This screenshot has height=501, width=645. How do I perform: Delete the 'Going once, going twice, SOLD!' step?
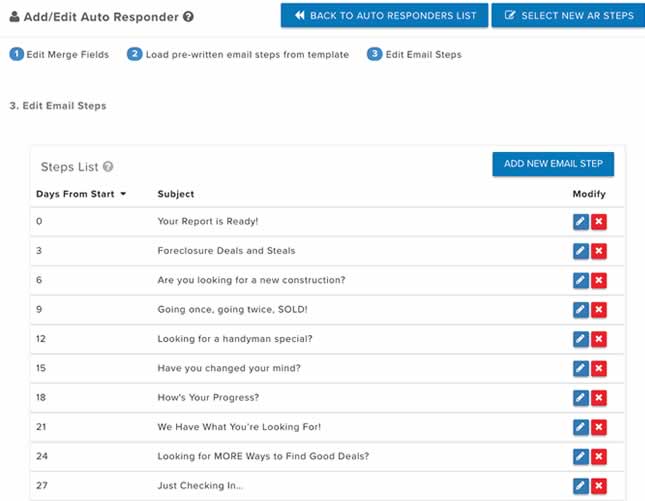coord(599,310)
